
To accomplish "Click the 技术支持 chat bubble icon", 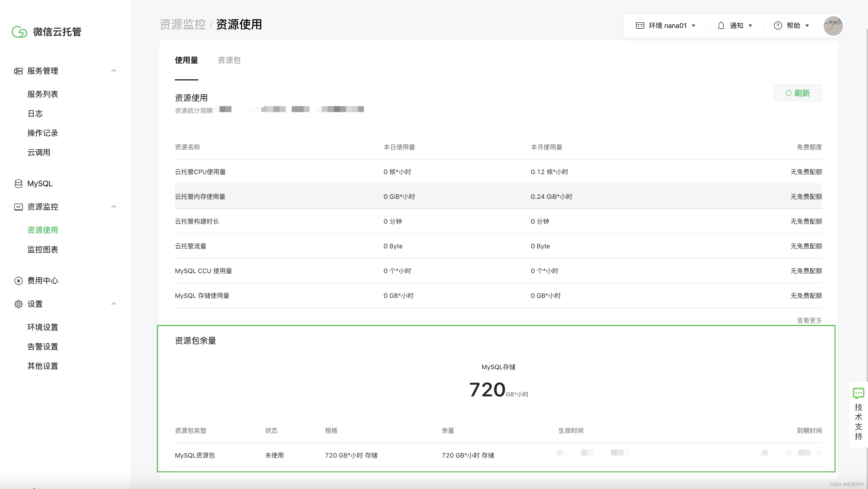I will 858,393.
